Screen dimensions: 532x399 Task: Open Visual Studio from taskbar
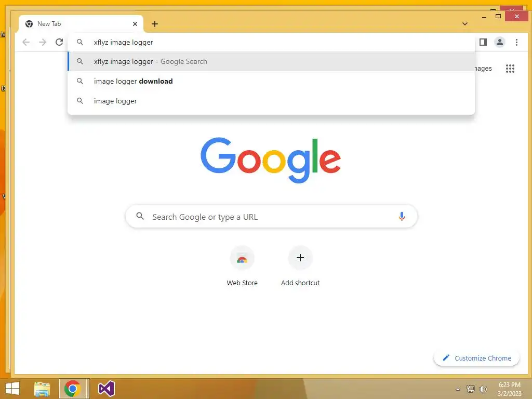click(x=106, y=389)
